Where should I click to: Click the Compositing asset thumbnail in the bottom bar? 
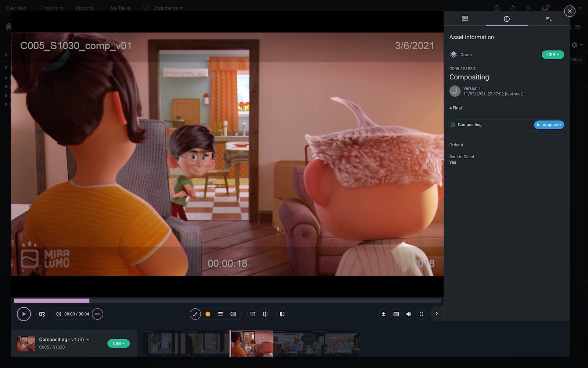coord(26,343)
